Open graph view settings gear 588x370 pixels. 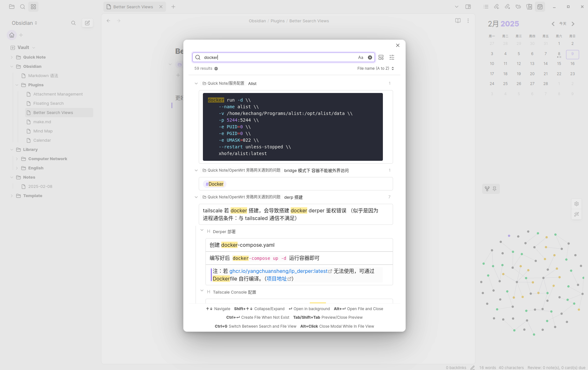click(x=577, y=204)
